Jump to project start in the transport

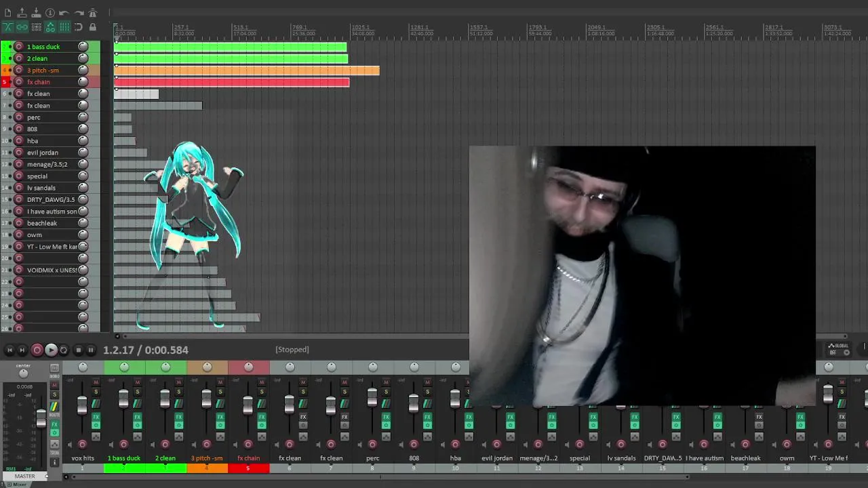point(9,350)
